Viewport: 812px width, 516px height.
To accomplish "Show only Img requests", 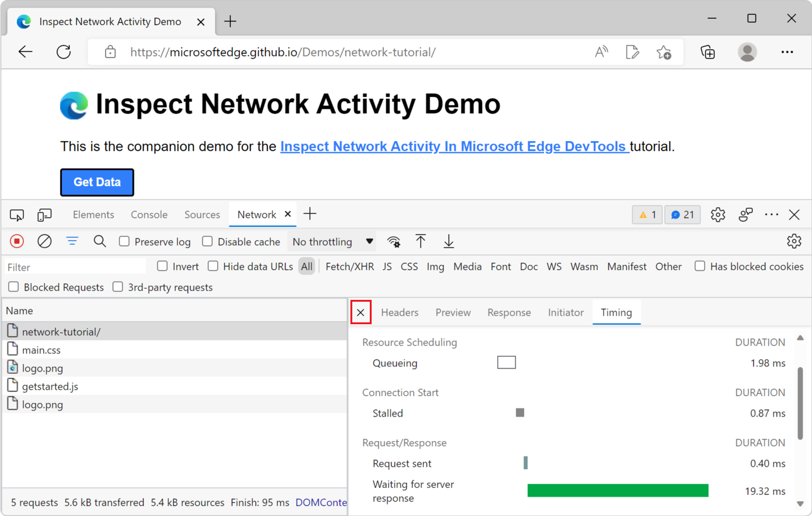I will 435,267.
